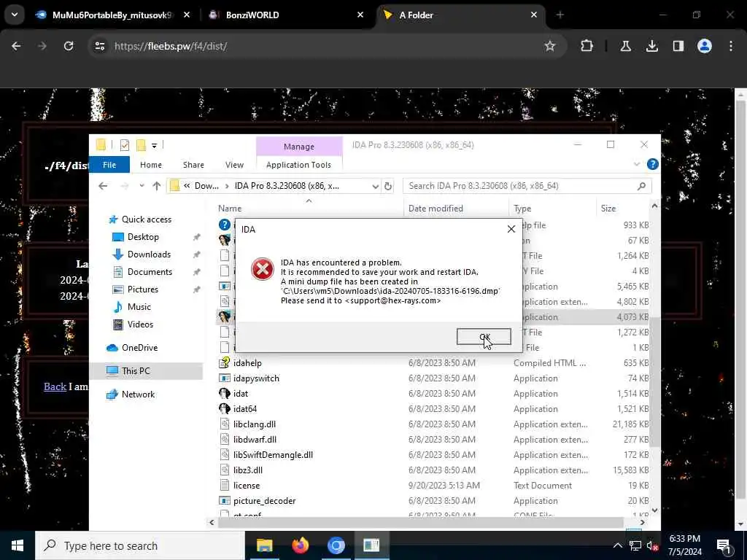Select libdwarf.dll file

[x=255, y=440]
